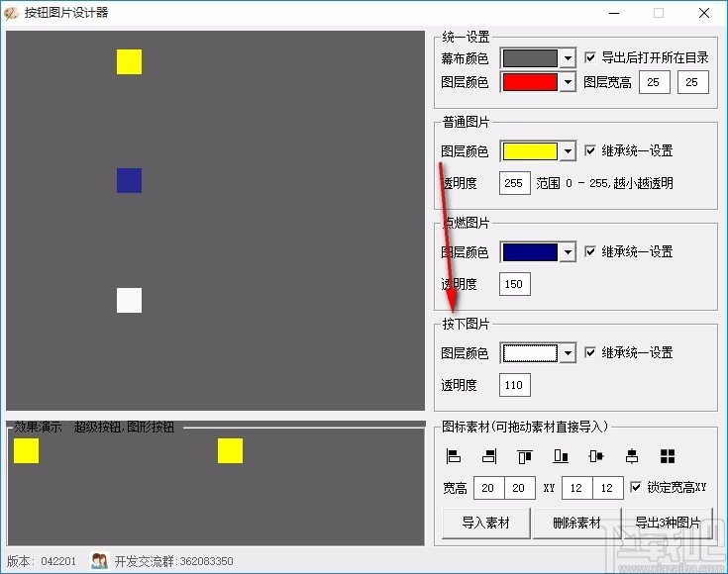
Task: Click the second 图层宽高 field
Action: tap(692, 82)
